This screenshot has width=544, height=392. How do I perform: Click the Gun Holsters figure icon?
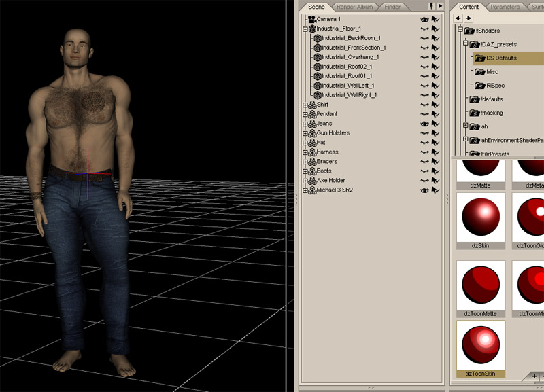[x=312, y=133]
